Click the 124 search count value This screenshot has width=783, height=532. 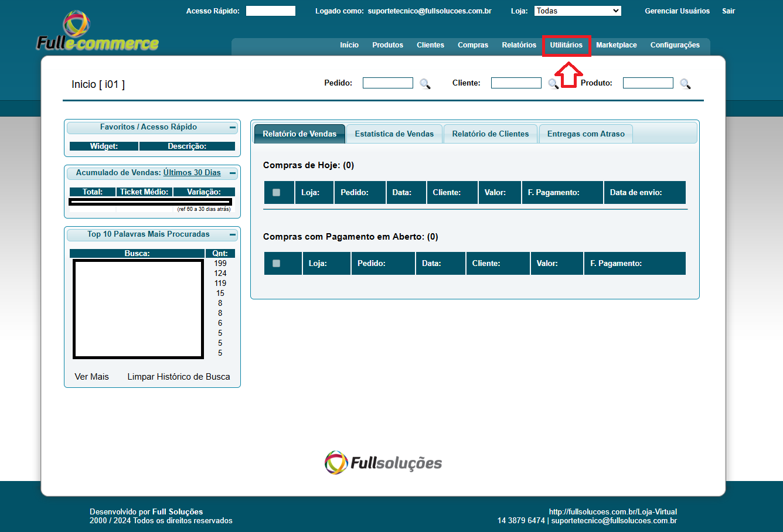click(220, 273)
